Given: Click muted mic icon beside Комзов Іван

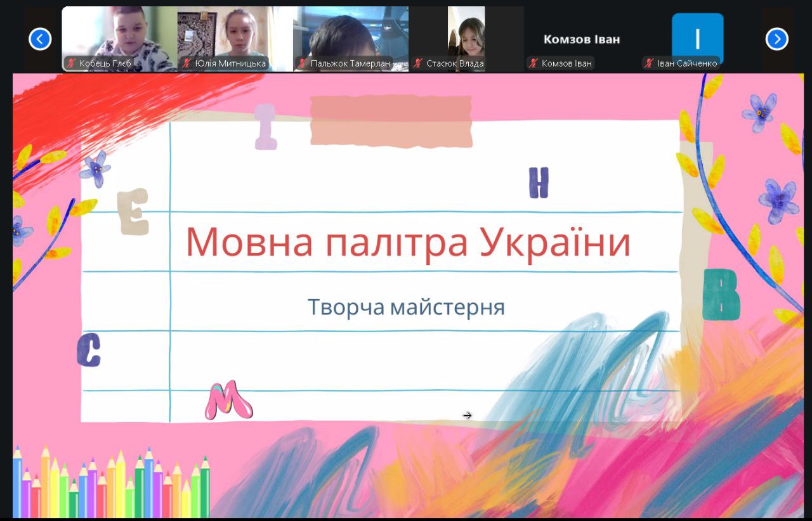Looking at the screenshot, I should click(x=534, y=63).
